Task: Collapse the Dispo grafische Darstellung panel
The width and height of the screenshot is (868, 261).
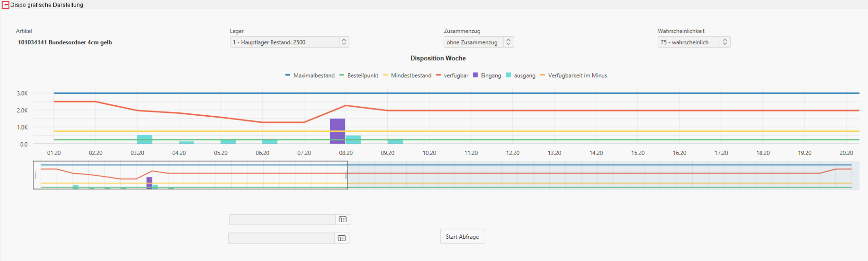Action: coord(5,5)
